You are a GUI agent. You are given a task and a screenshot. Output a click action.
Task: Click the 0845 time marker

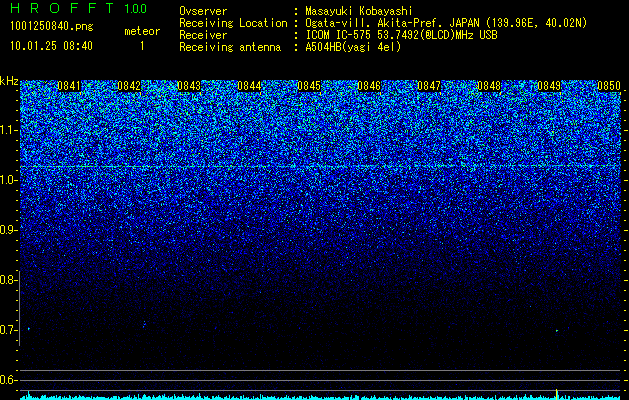(309, 86)
